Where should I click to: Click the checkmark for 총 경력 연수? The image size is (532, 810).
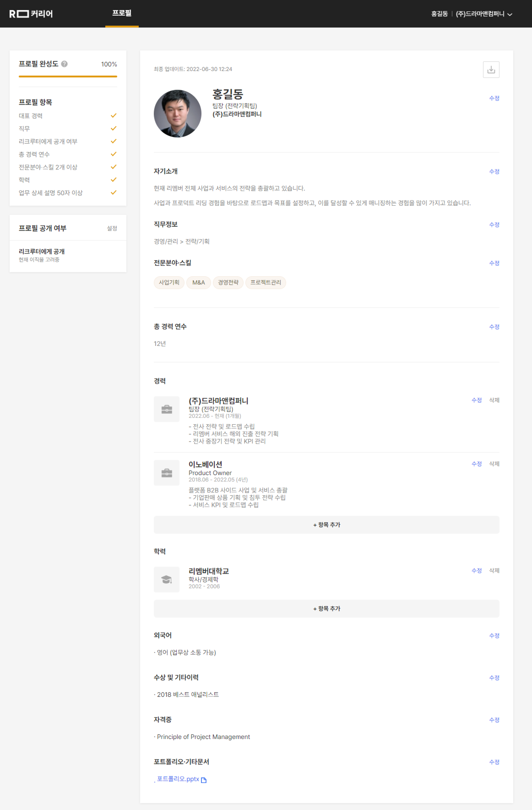click(114, 154)
